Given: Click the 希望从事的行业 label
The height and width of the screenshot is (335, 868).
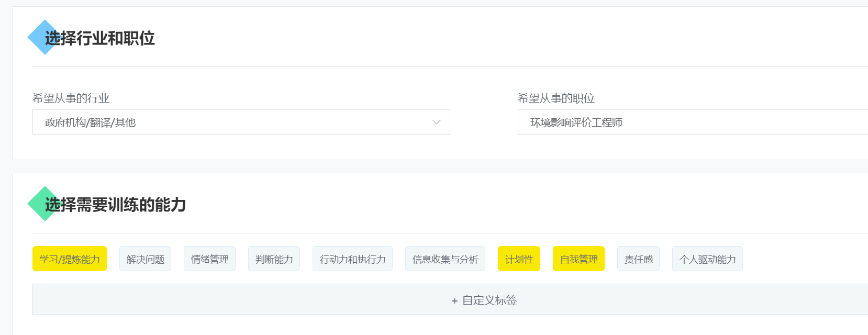Looking at the screenshot, I should [x=71, y=98].
